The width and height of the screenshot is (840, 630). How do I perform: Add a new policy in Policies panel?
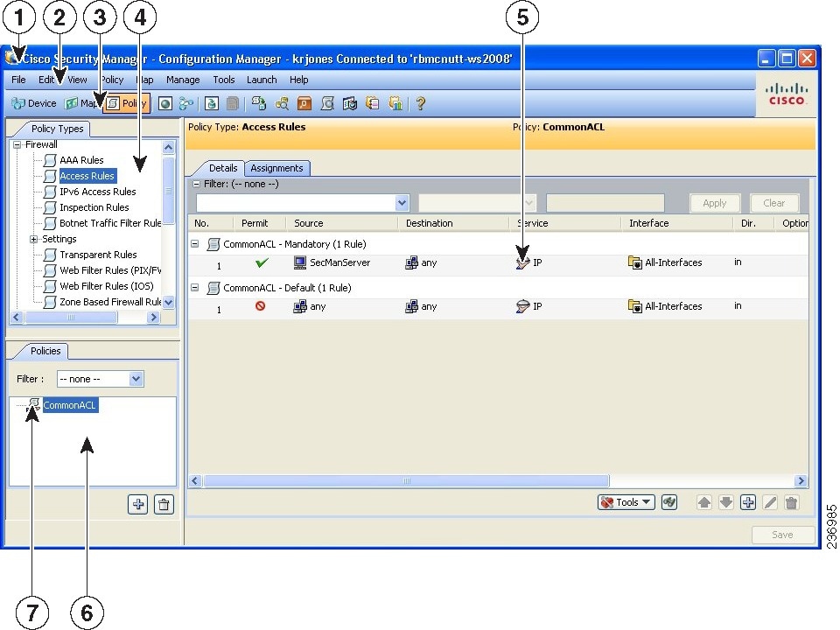tap(137, 504)
